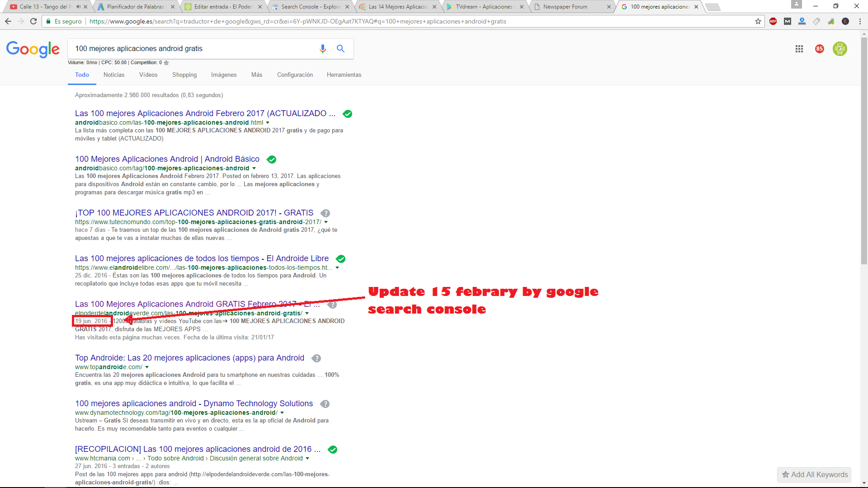Select the Noticias search tab
Viewport: 868px width, 488px height.
click(x=114, y=75)
